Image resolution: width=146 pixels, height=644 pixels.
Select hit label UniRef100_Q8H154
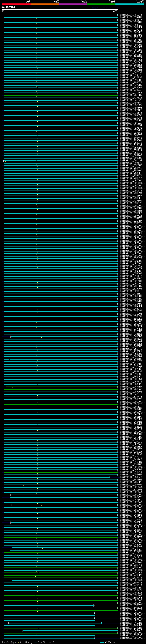131,65
